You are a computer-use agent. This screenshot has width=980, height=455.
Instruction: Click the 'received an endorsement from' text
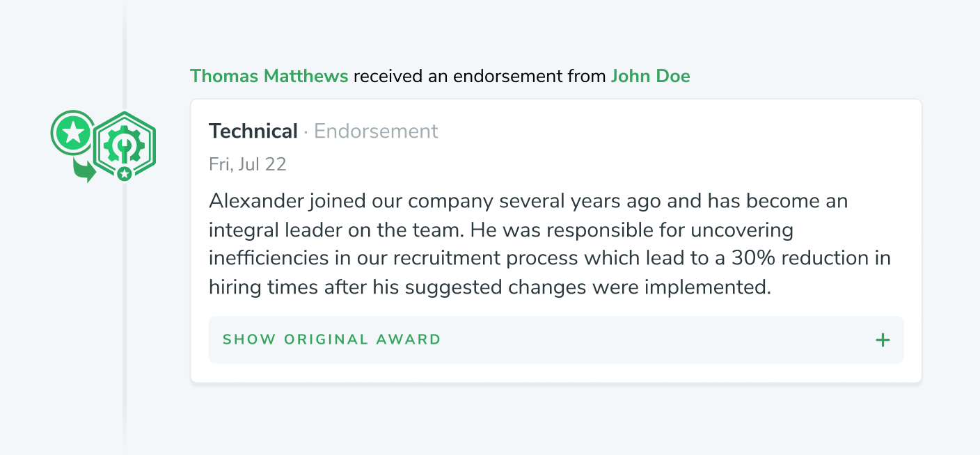(x=480, y=77)
